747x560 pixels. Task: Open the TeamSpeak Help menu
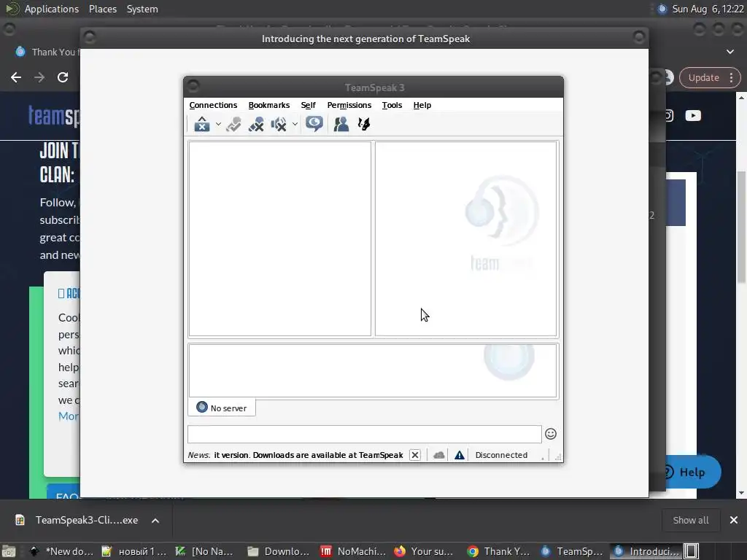point(422,105)
